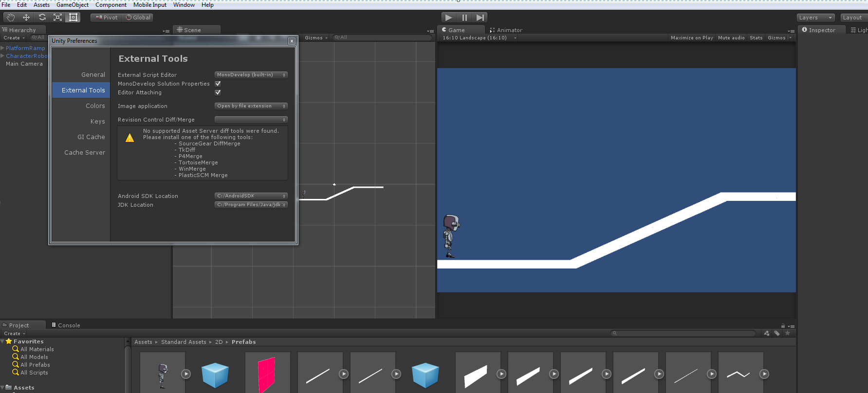Open the File menu
The width and height of the screenshot is (868, 393).
6,5
